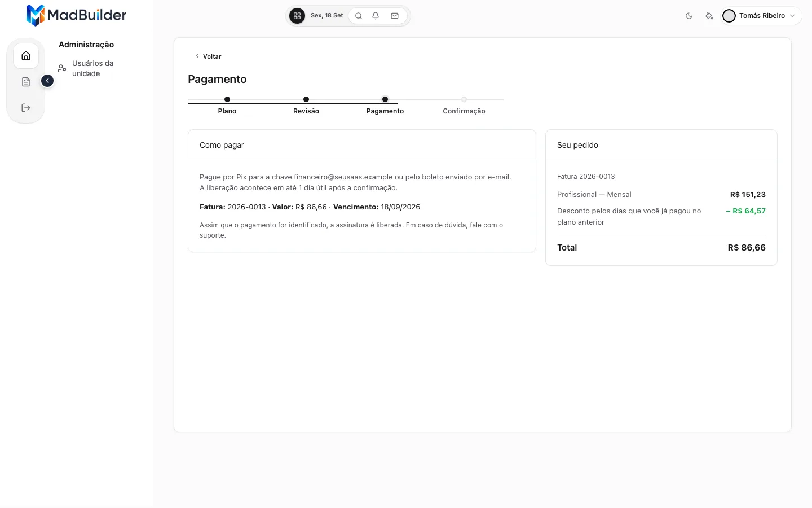This screenshot has height=508, width=812.
Task: Click the Pix payment instructions paragraph
Action: pos(355,182)
